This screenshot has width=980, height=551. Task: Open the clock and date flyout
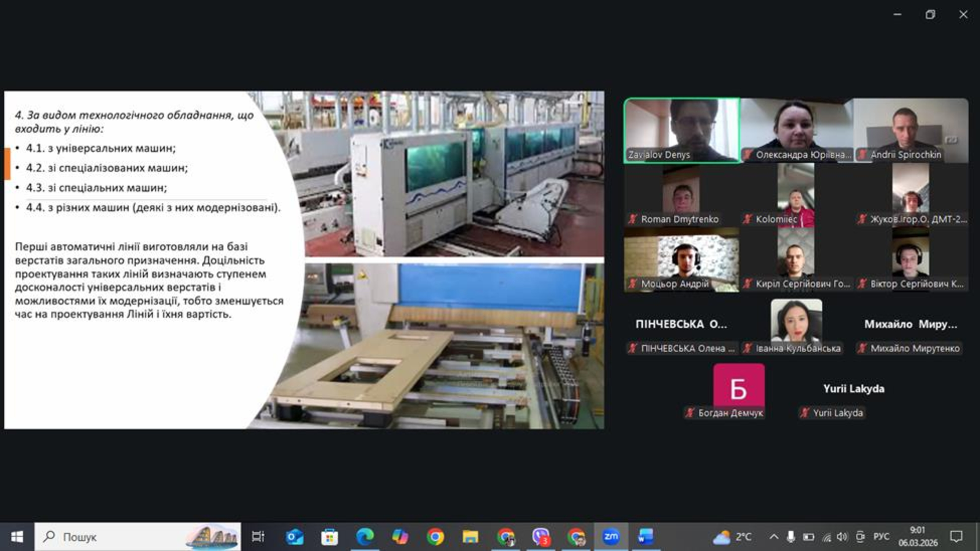pos(917,537)
